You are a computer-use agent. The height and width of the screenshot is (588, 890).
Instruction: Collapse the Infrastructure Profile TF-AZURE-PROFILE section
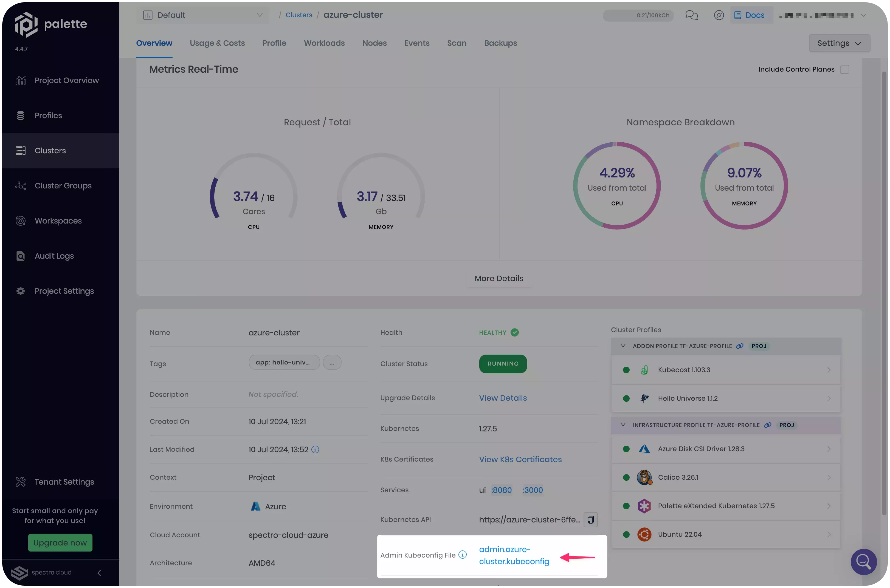[623, 425]
